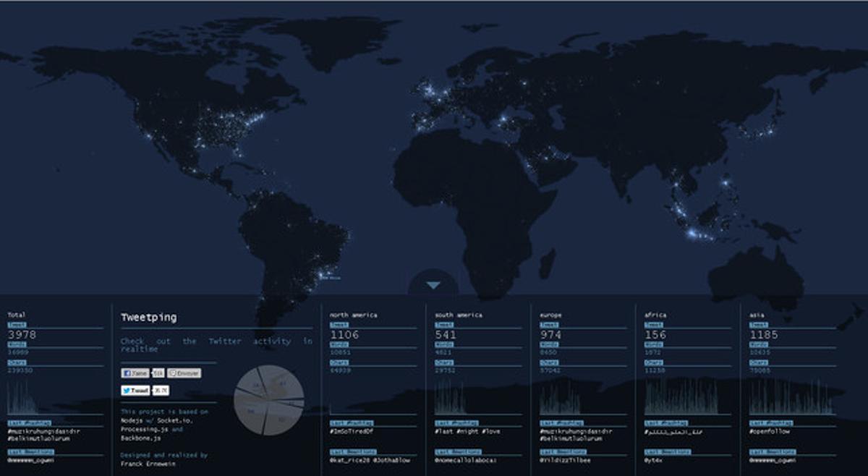Click the continent distribution pie chart
Screen dimensions: 868x476
click(x=269, y=400)
